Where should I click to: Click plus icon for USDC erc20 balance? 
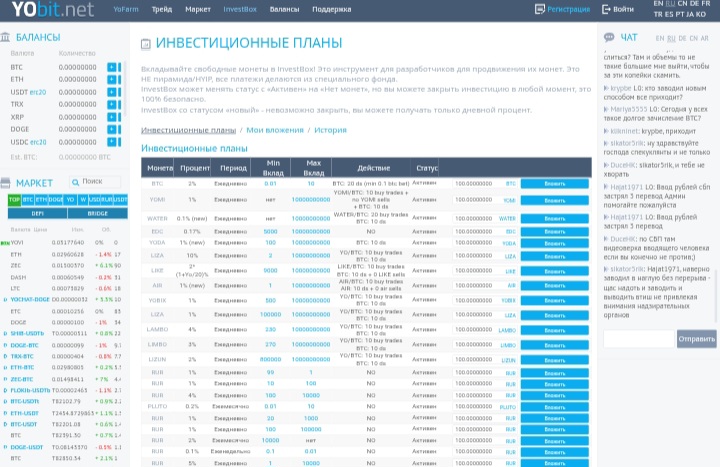tap(112, 142)
